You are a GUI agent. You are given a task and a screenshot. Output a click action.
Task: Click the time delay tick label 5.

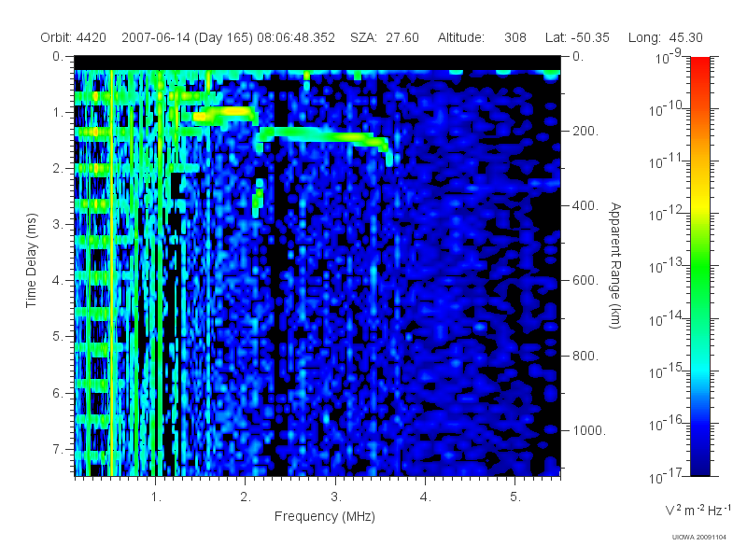(58, 337)
